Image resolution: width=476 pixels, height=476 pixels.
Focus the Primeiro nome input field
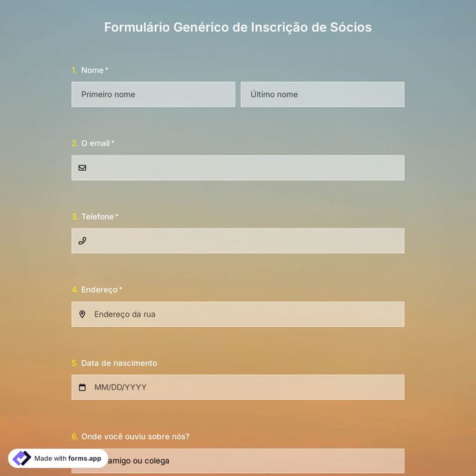coord(153,95)
